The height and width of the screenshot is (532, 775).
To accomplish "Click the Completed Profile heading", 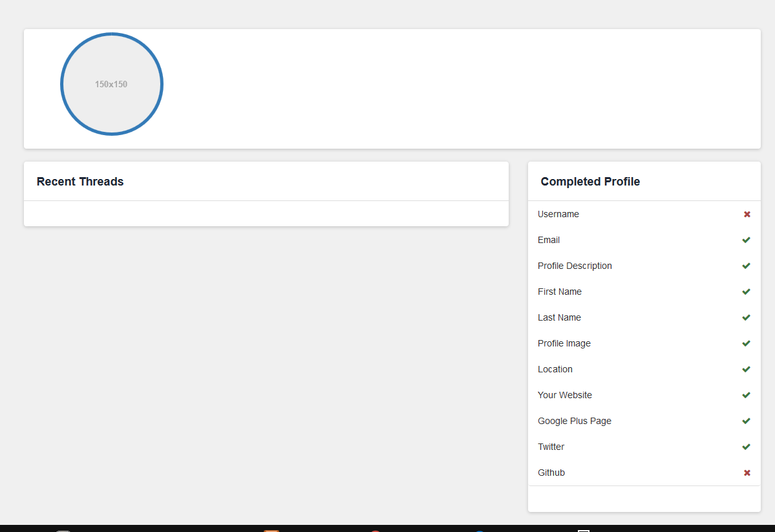I will (590, 182).
